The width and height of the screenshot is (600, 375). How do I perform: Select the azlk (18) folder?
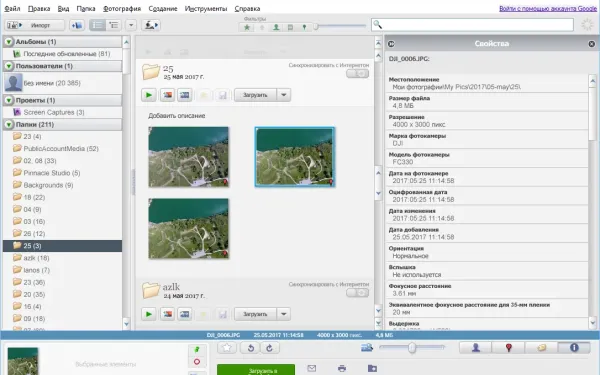pyautogui.click(x=62, y=258)
